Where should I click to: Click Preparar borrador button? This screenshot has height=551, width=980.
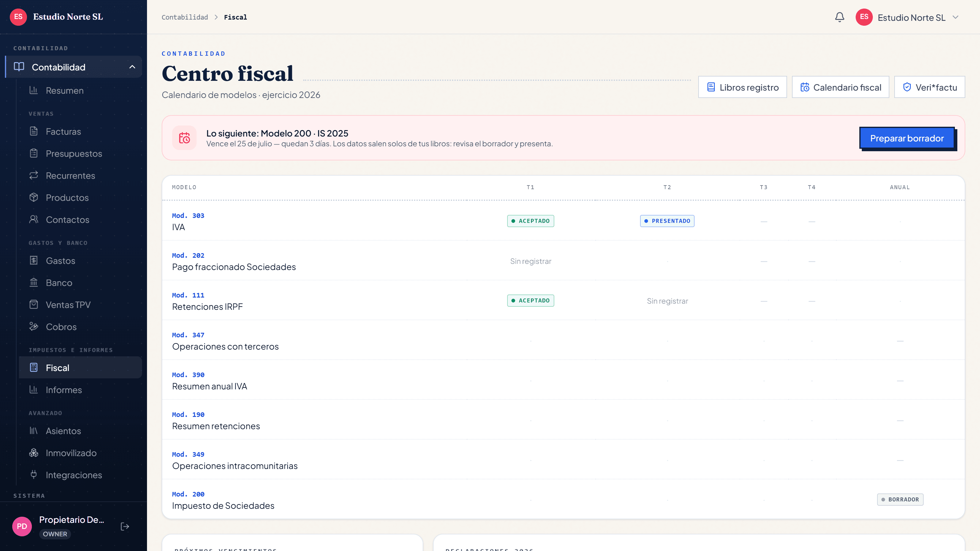pos(907,138)
